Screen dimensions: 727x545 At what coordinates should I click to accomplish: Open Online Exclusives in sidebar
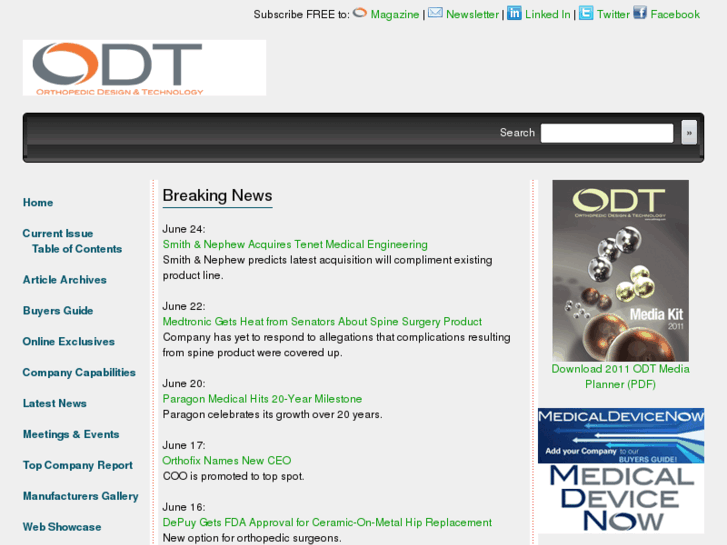coord(69,342)
